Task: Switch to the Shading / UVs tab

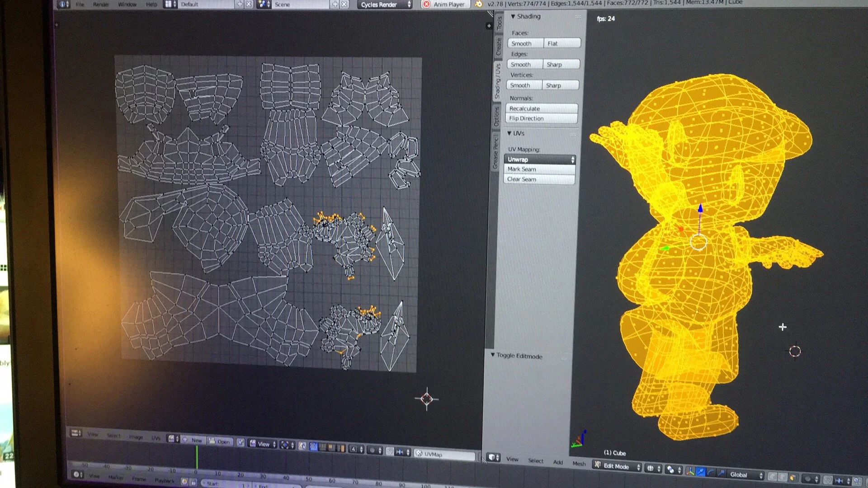Action: (497, 81)
